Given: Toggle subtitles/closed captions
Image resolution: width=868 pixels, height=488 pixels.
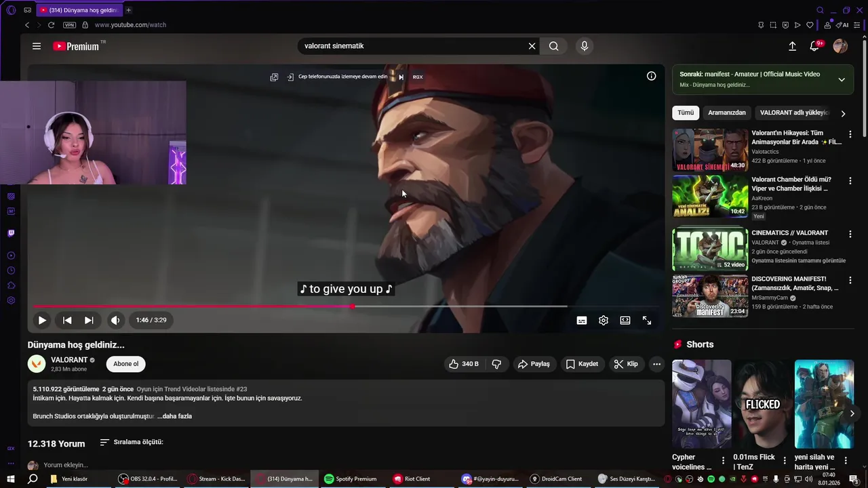Looking at the screenshot, I should pos(582,321).
